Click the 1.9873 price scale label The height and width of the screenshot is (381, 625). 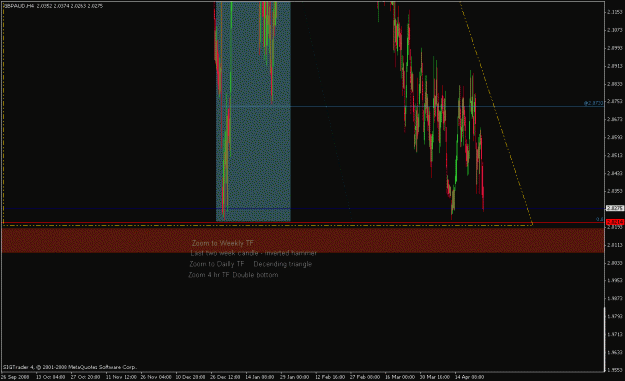click(x=615, y=298)
